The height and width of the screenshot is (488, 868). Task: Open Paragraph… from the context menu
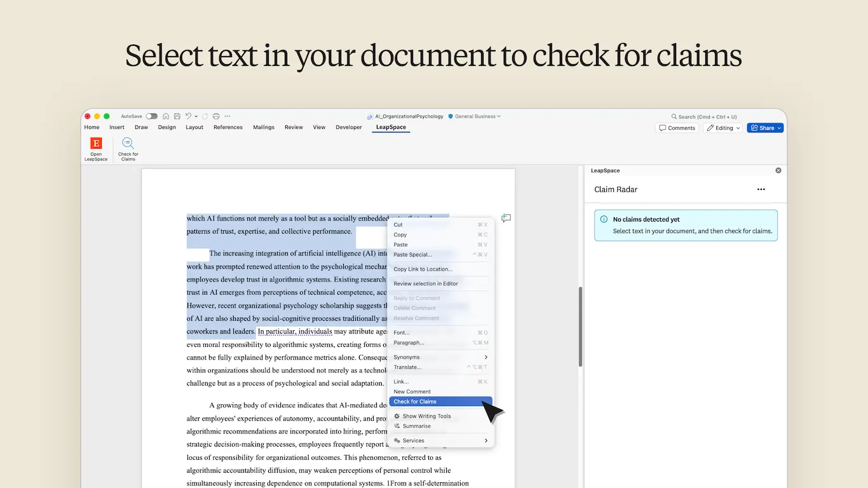[x=441, y=342]
